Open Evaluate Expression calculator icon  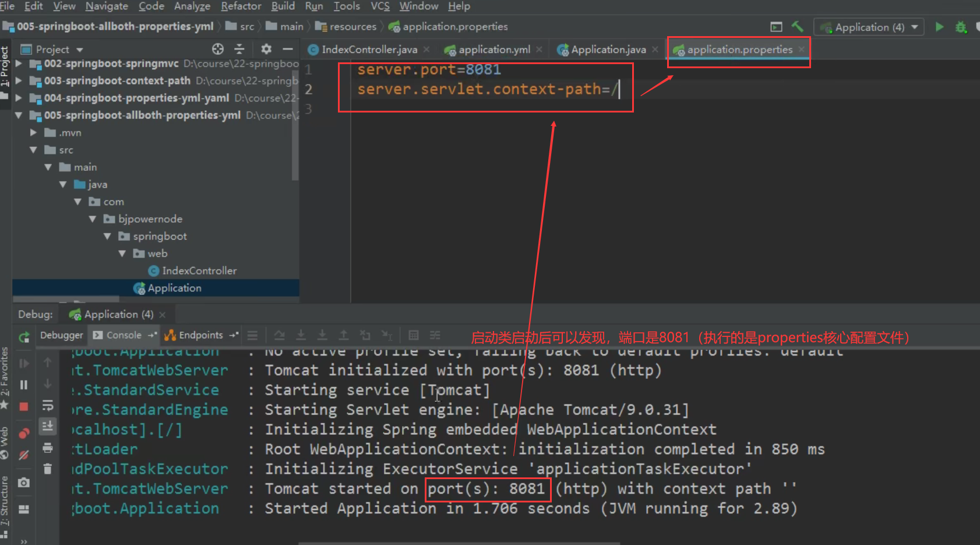[x=414, y=335]
